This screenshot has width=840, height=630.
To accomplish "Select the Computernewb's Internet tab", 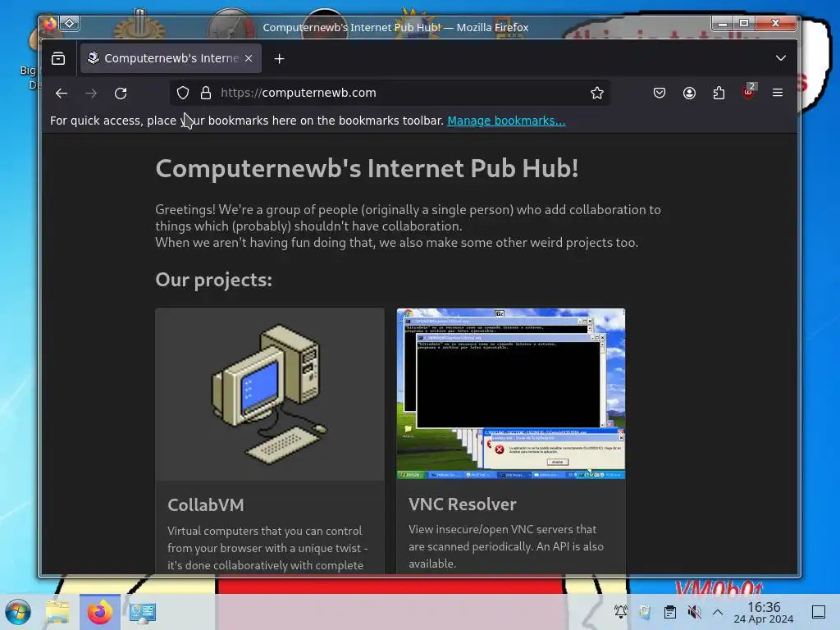I will tap(171, 58).
